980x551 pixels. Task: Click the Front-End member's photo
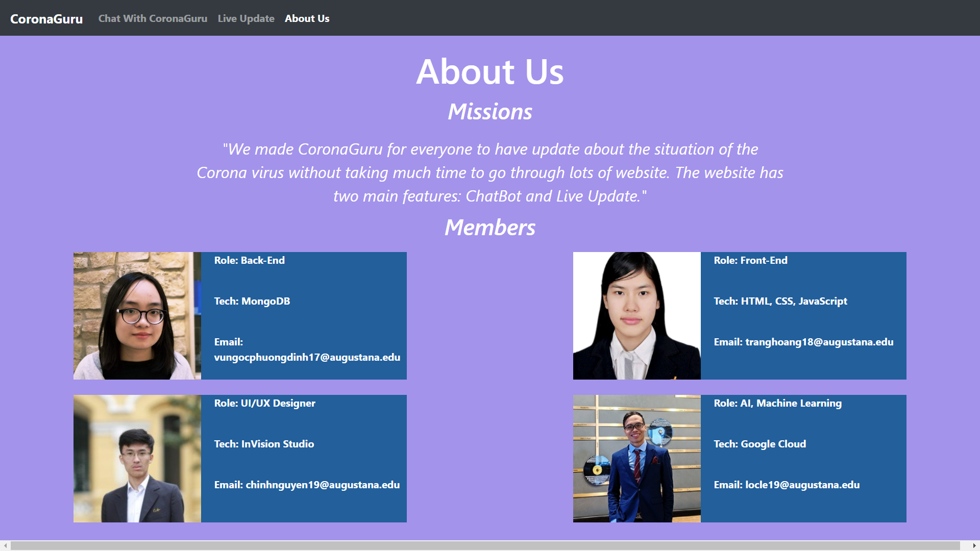[x=636, y=316]
